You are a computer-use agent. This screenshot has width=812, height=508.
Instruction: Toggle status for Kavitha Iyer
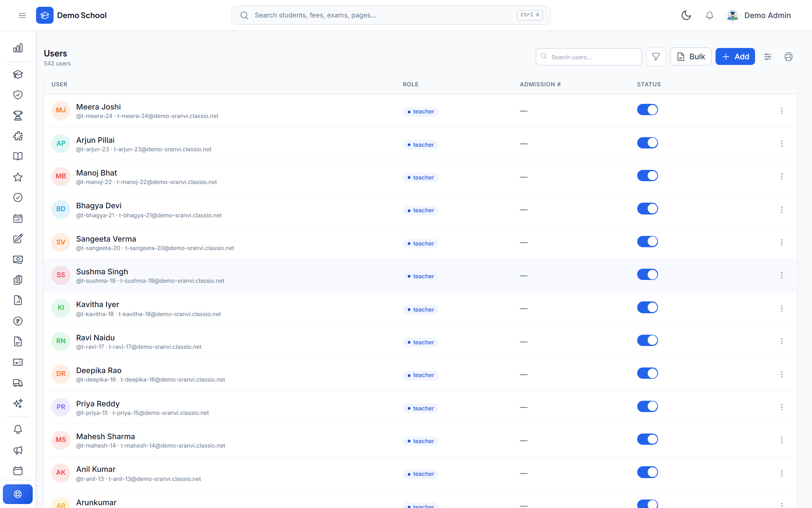click(x=648, y=307)
